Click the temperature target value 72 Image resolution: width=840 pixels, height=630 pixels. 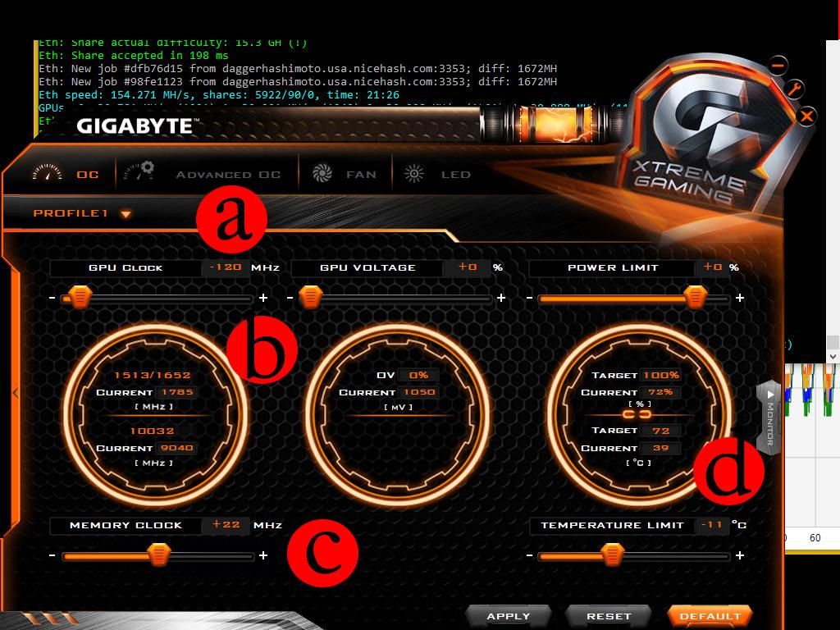click(x=660, y=431)
